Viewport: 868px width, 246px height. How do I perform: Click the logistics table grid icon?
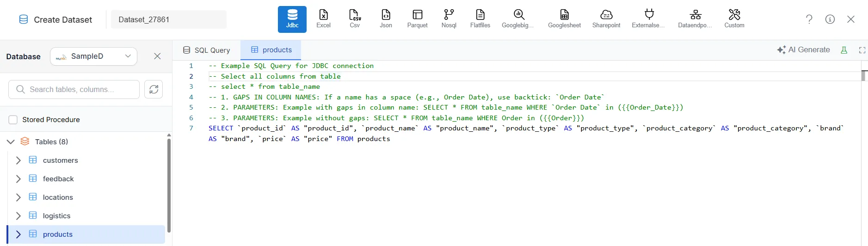tap(33, 215)
